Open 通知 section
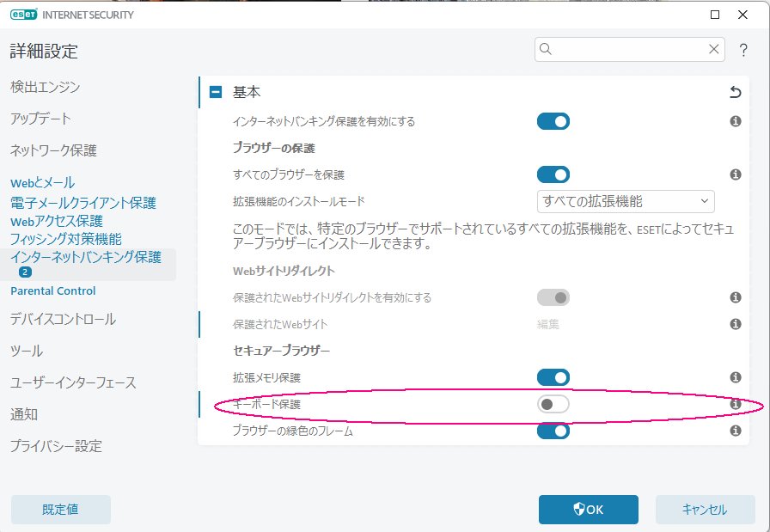This screenshot has width=770, height=532. pyautogui.click(x=24, y=414)
